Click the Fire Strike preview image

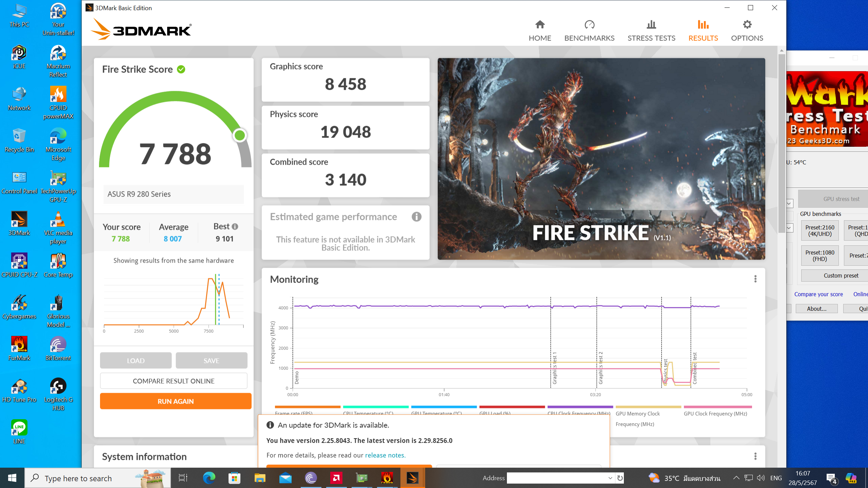point(601,159)
